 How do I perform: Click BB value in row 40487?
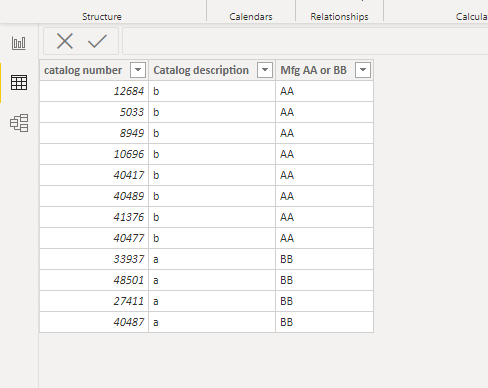pos(324,322)
